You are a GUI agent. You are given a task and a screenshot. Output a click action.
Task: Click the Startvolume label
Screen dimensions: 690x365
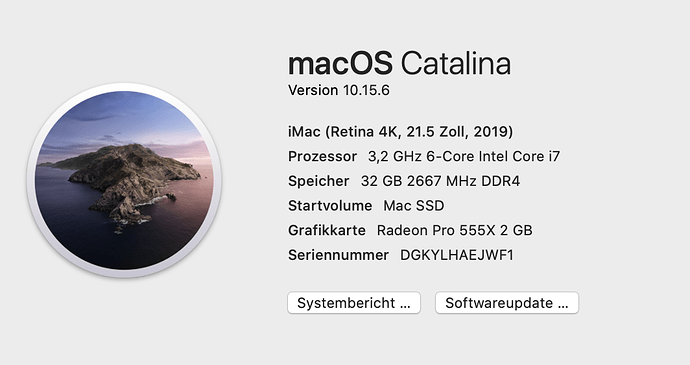click(x=330, y=206)
